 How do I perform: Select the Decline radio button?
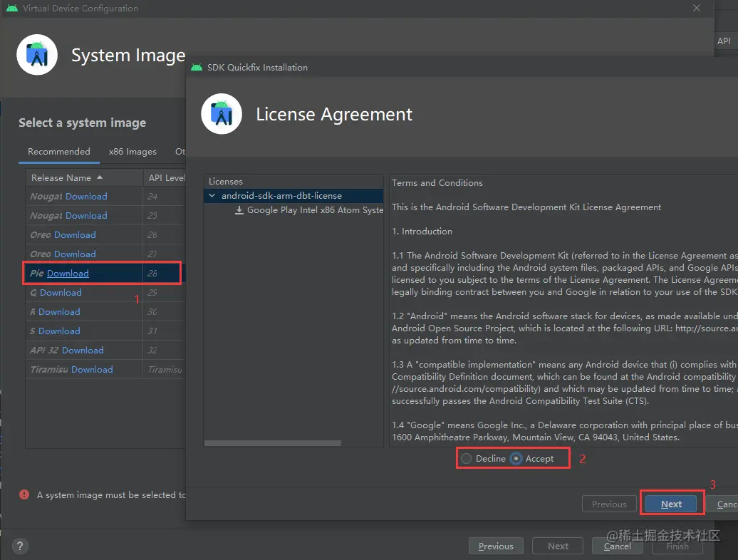click(466, 458)
